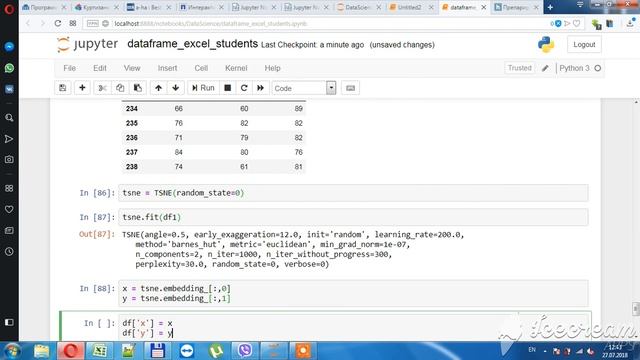Viewport: 640px width, 360px height.
Task: Toggle the VPN badge in the address bar
Action: tap(93, 24)
